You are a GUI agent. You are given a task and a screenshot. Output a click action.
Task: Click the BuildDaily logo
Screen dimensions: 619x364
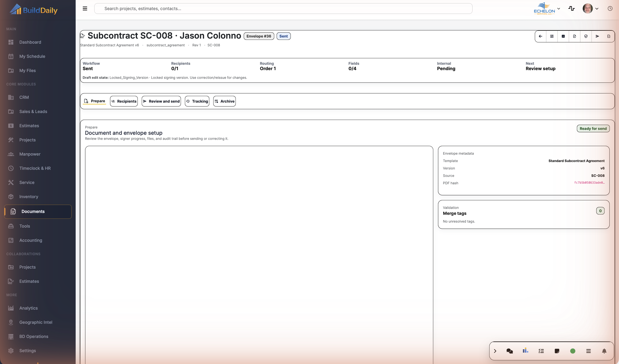point(33,9)
